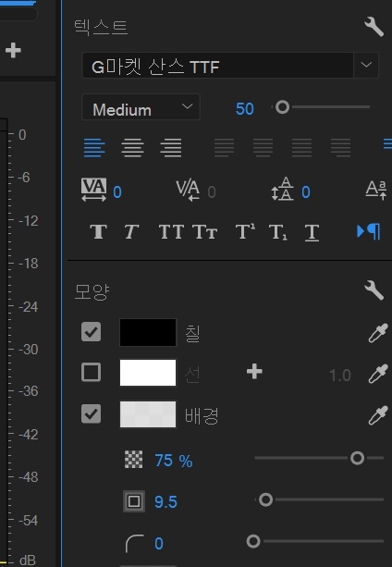Viewport: 392px width, 567px height.
Task: Click the tracking value 0
Action: pos(117,192)
